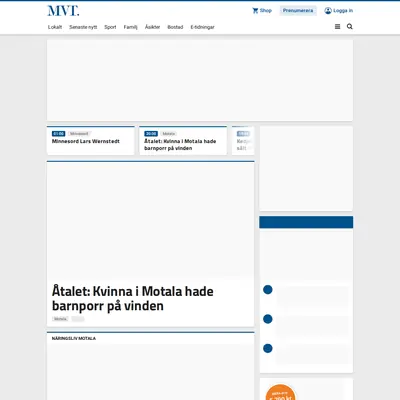
Task: Go to the Lokalt section
Action: click(55, 27)
